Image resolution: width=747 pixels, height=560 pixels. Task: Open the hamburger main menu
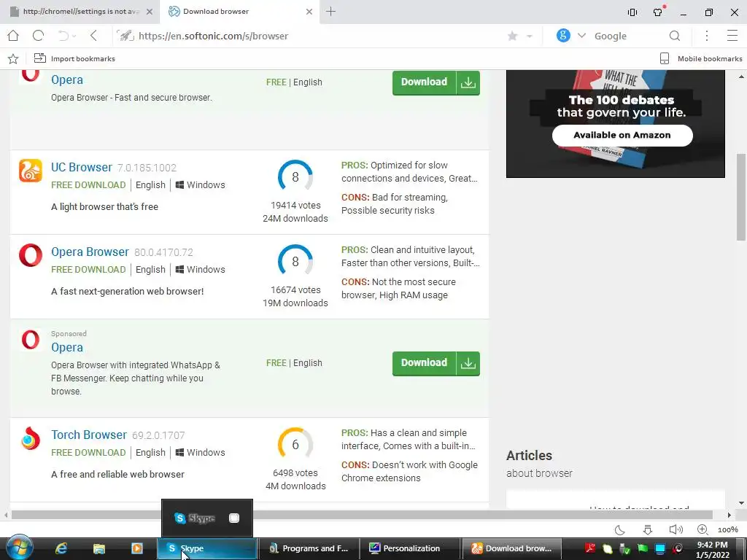click(x=732, y=36)
